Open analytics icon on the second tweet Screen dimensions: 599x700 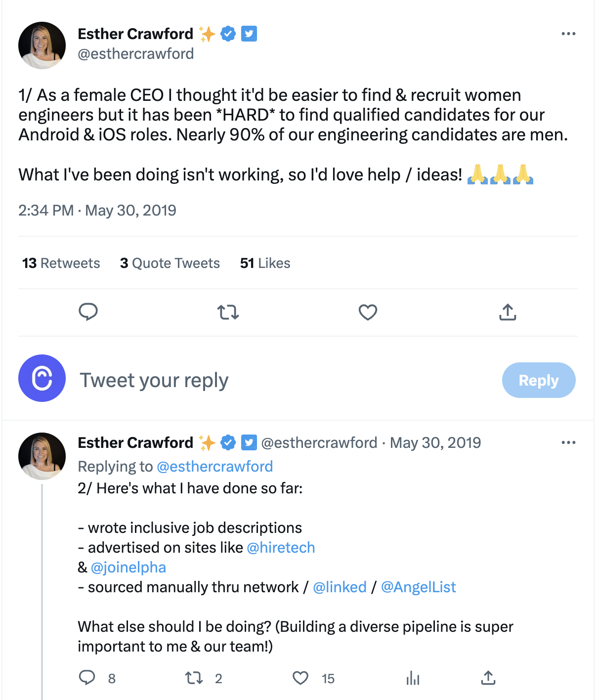tap(413, 678)
